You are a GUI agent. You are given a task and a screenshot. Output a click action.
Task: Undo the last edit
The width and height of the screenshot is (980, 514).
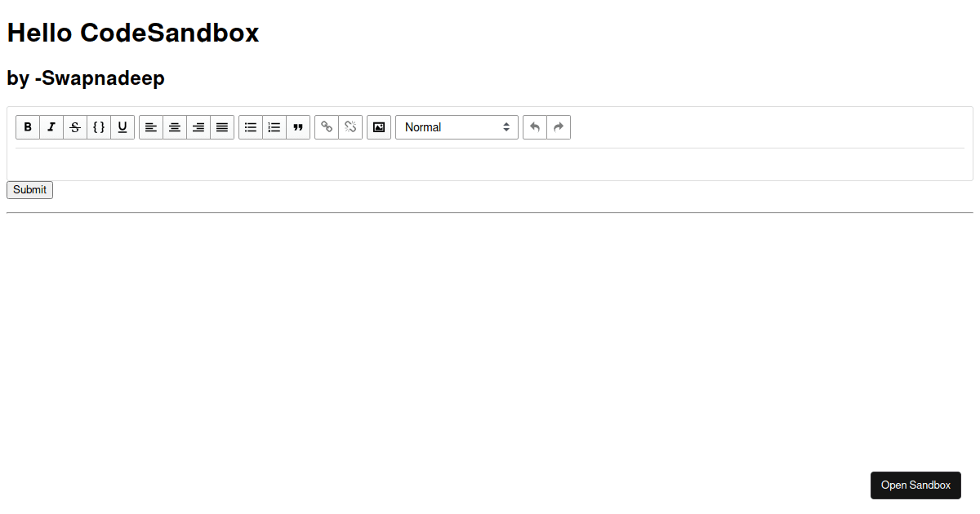[534, 127]
